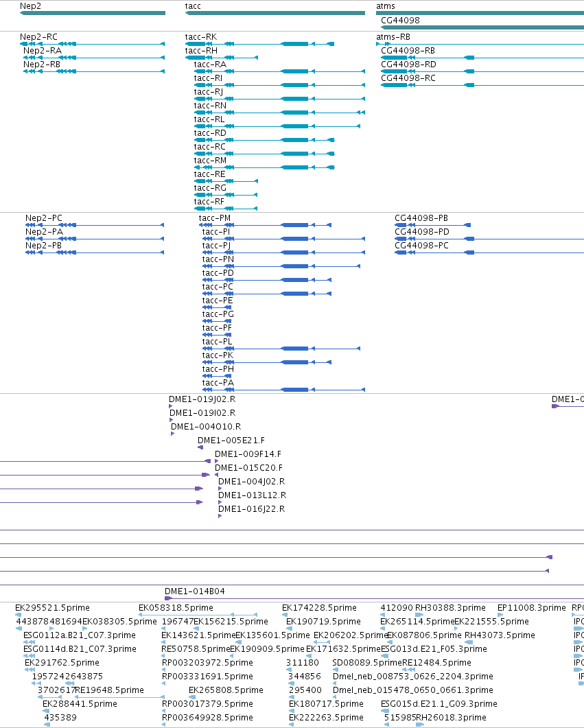Click BAC end DME1-004J02.R
This screenshot has width=584, height=728.
point(252,482)
